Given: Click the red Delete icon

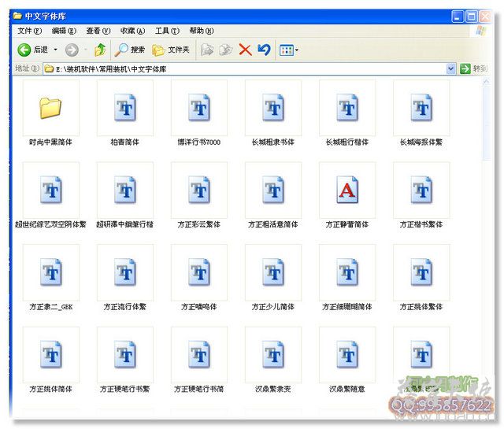Looking at the screenshot, I should tap(245, 50).
